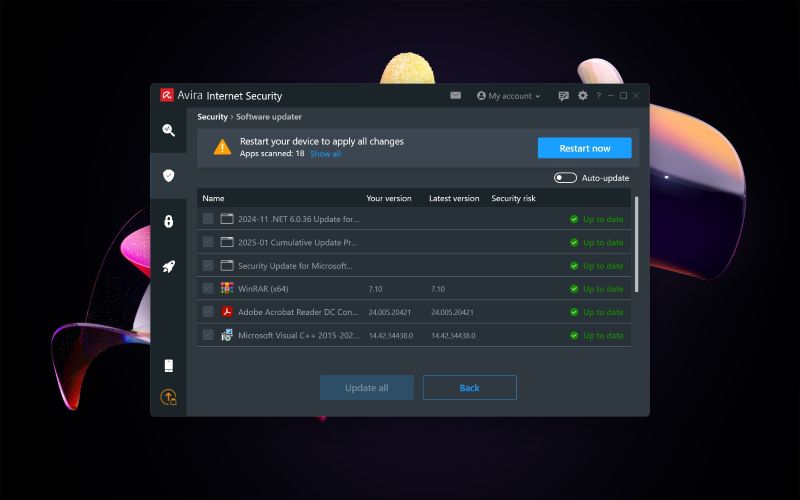Screen dimensions: 800x500
Task: Click the Security Update for Microsoft window icon
Action: tap(227, 265)
